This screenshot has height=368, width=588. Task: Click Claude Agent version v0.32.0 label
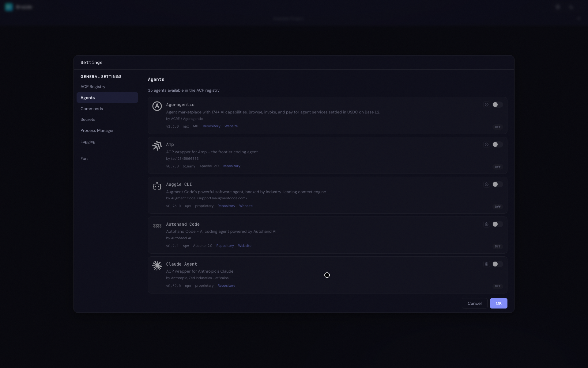tap(173, 286)
